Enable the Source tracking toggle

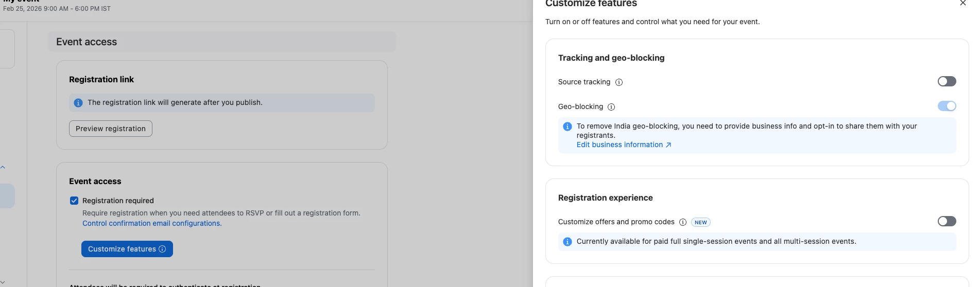(947, 81)
